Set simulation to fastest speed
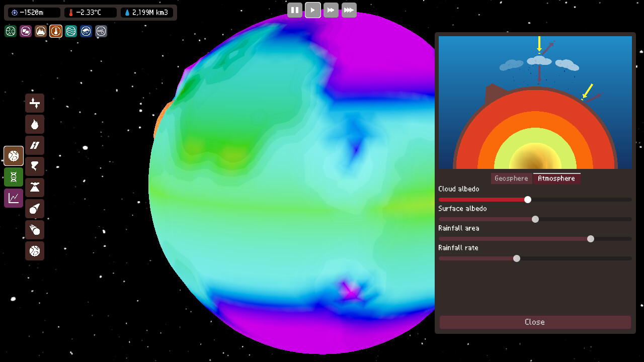The width and height of the screenshot is (644, 362). pos(349,10)
